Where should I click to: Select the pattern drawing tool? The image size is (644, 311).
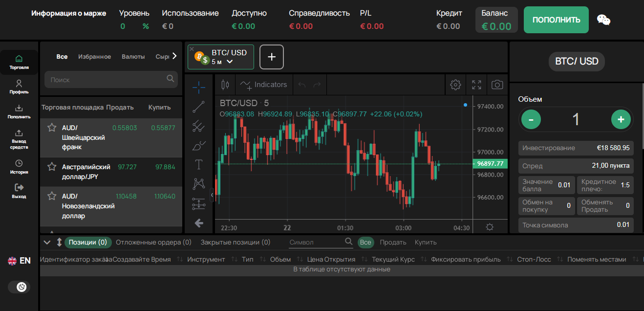tap(199, 184)
